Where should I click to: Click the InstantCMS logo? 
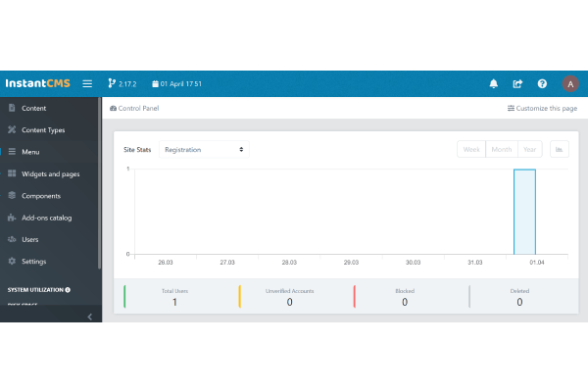coord(37,84)
